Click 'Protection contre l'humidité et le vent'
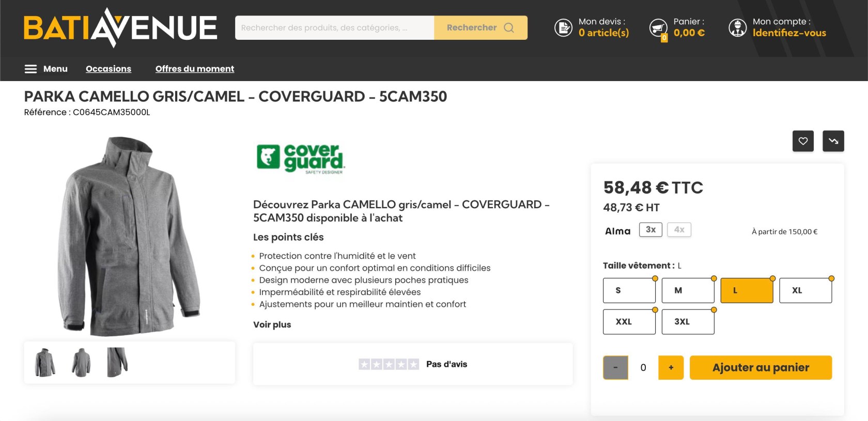The width and height of the screenshot is (868, 421). pyautogui.click(x=337, y=256)
